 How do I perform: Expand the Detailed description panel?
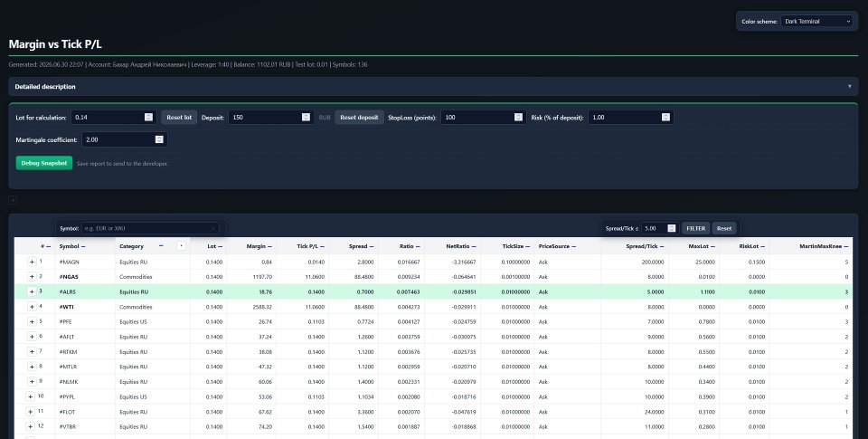tap(433, 87)
